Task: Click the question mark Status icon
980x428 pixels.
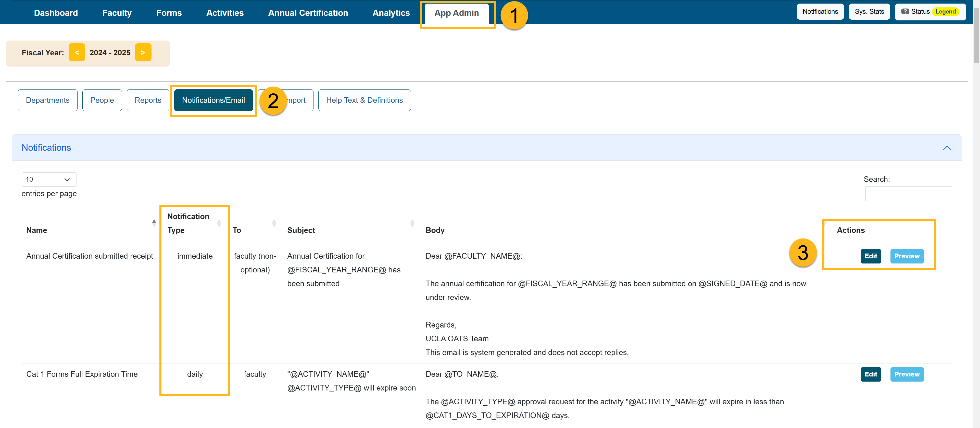Action: coord(905,12)
